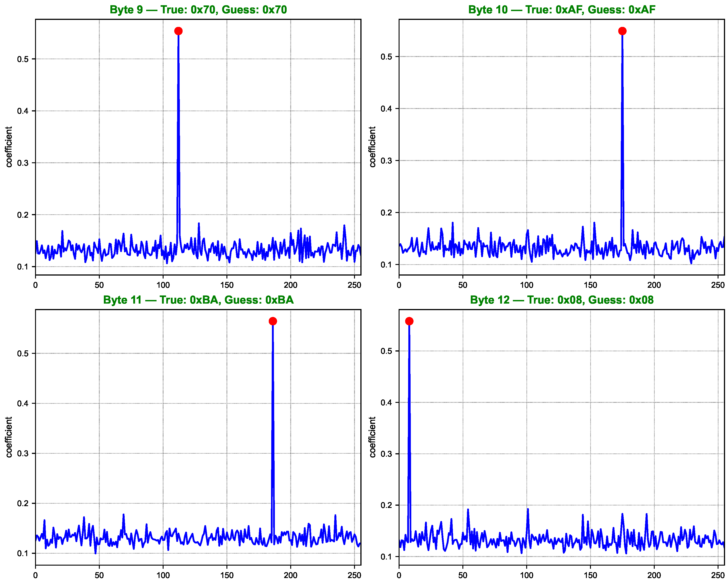
Task: Click the Byte 12 True 0x08 title
Action: (561, 300)
